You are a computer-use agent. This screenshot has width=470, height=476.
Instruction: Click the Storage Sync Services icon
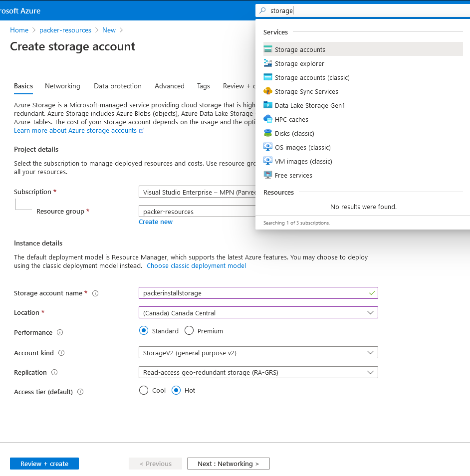click(268, 91)
